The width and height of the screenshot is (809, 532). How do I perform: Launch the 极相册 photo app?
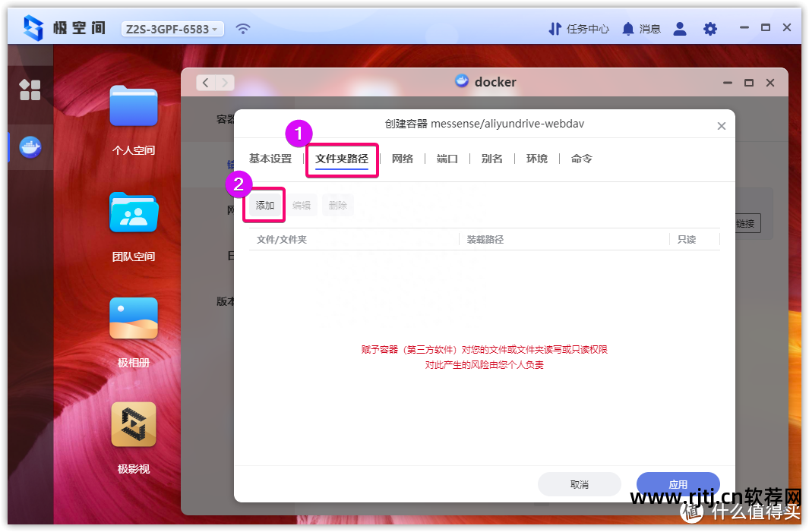[x=133, y=318]
